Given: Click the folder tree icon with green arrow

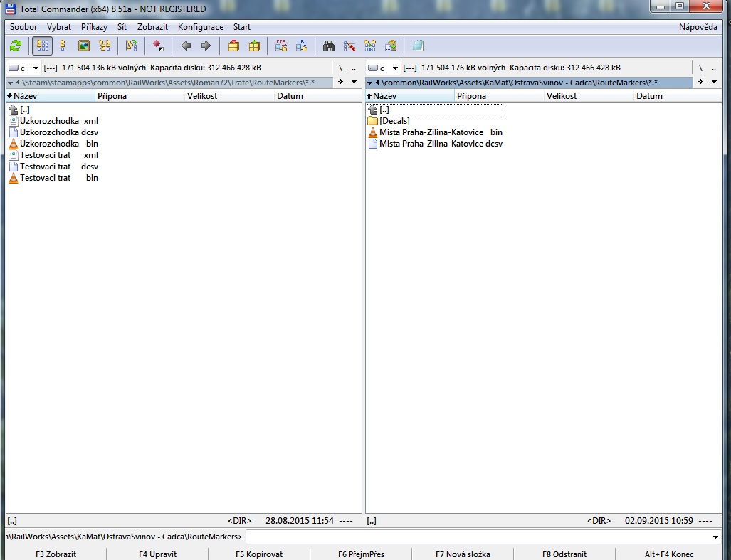Looking at the screenshot, I should [x=132, y=46].
